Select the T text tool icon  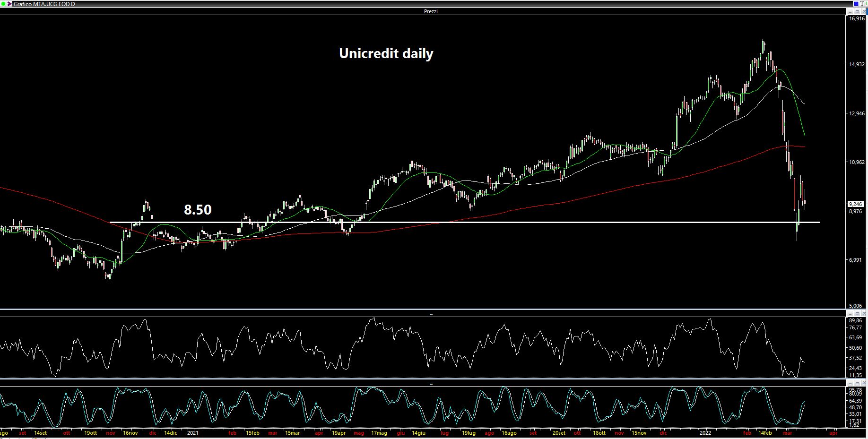862,4
